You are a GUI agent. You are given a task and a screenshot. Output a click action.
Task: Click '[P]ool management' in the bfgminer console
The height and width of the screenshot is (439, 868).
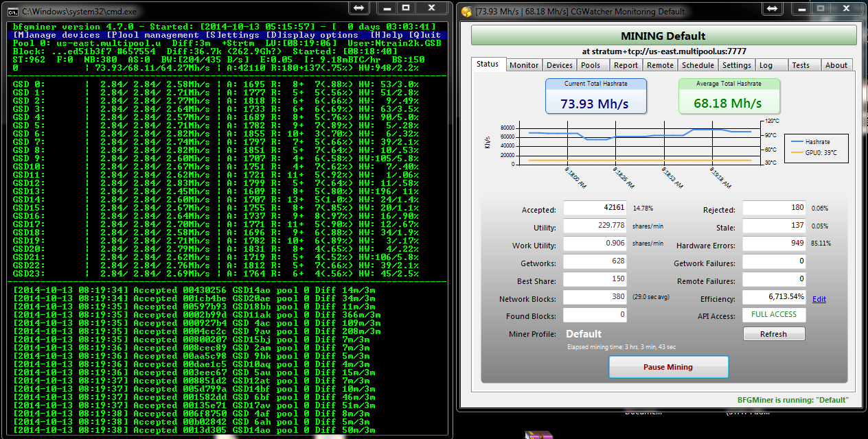(x=153, y=35)
